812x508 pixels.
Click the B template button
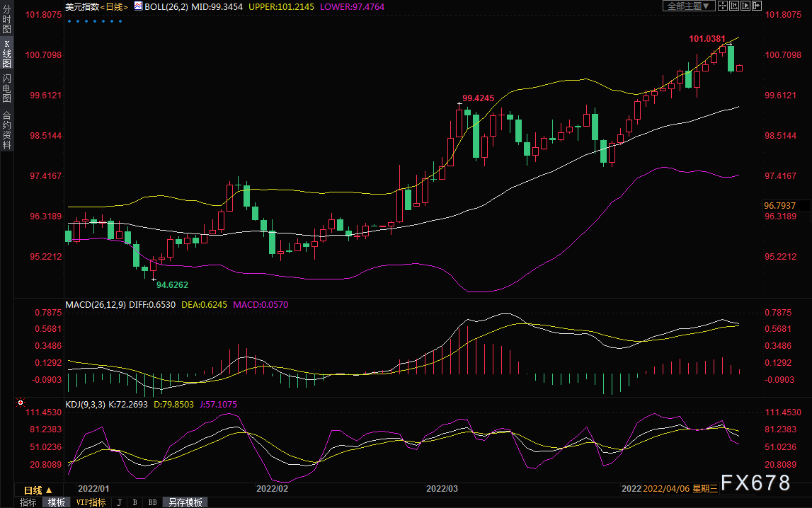pos(135,502)
